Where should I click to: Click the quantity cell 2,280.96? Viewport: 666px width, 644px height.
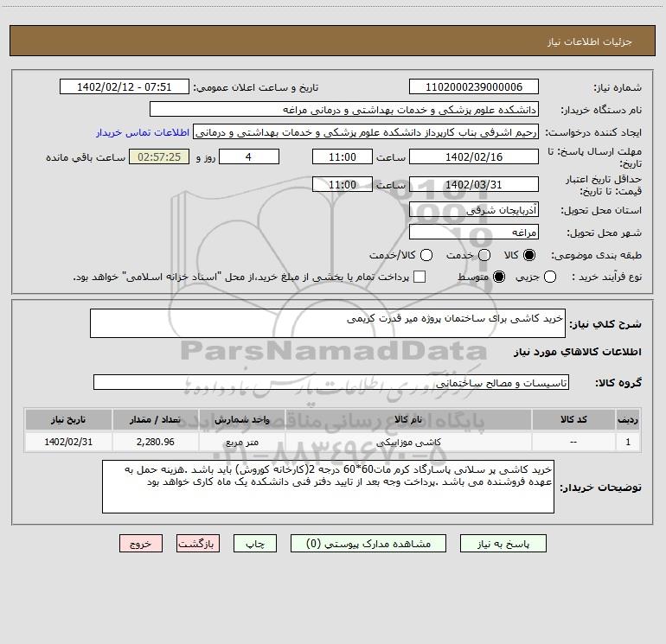156,442
